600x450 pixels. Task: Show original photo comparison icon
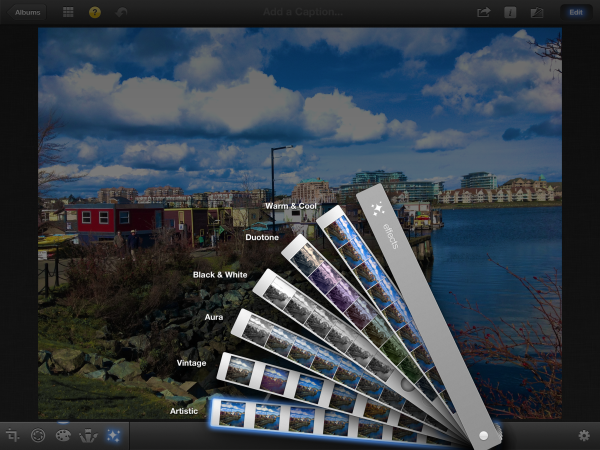[537, 13]
